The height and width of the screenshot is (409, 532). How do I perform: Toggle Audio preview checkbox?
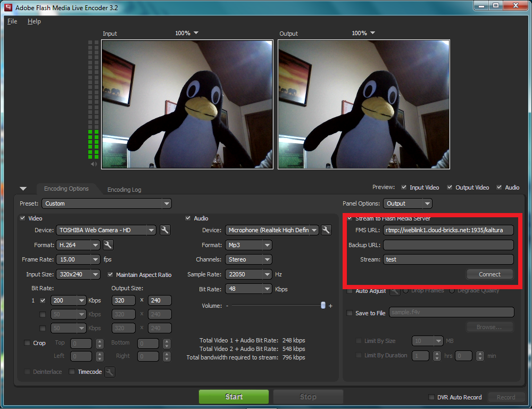tap(499, 187)
